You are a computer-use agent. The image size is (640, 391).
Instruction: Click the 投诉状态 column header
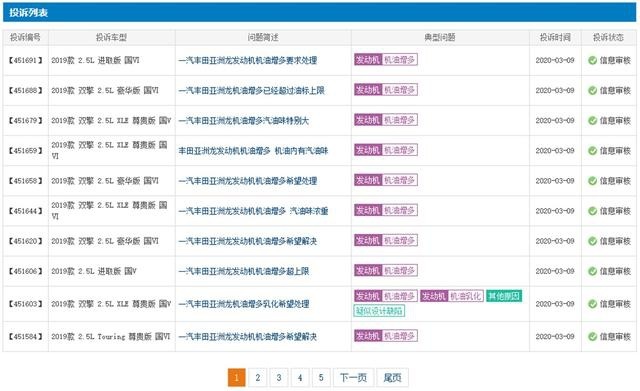tap(608, 38)
